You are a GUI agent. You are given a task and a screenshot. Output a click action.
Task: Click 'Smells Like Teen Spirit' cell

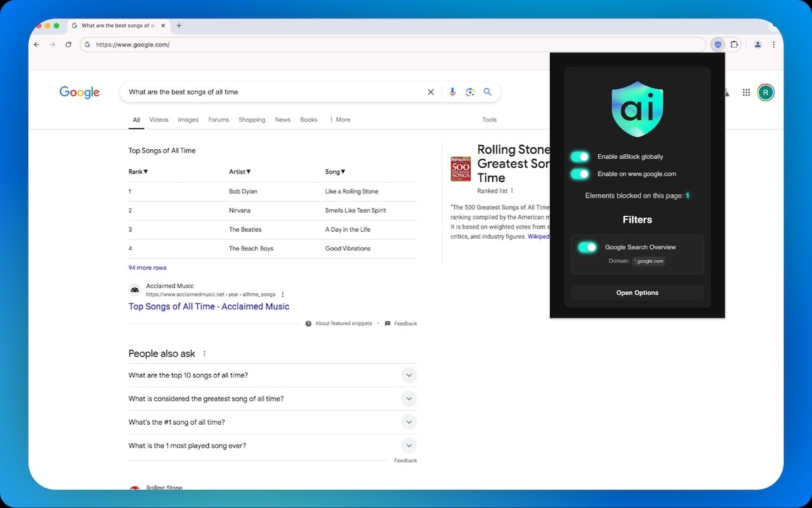[355, 210]
